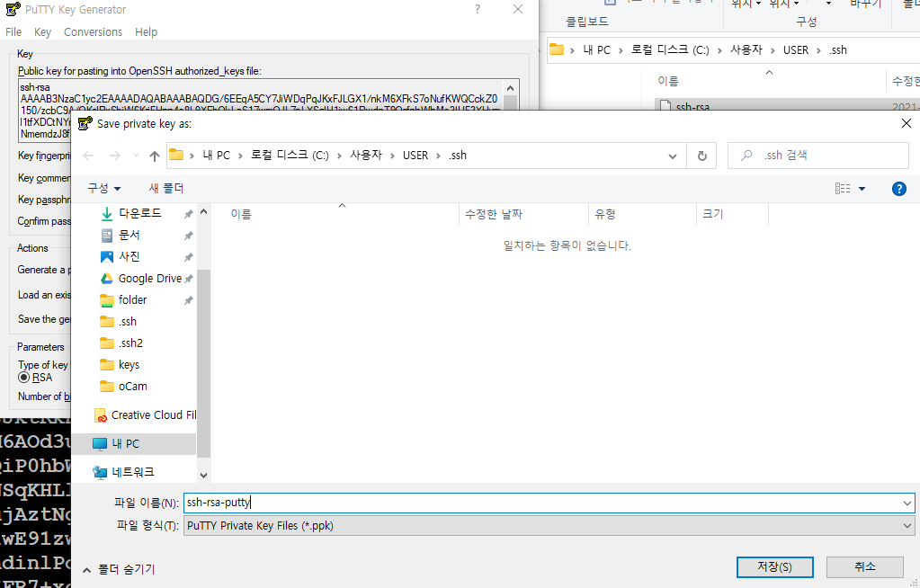Image resolution: width=920 pixels, height=588 pixels.
Task: Sort files by 이름 column header
Action: [x=240, y=214]
